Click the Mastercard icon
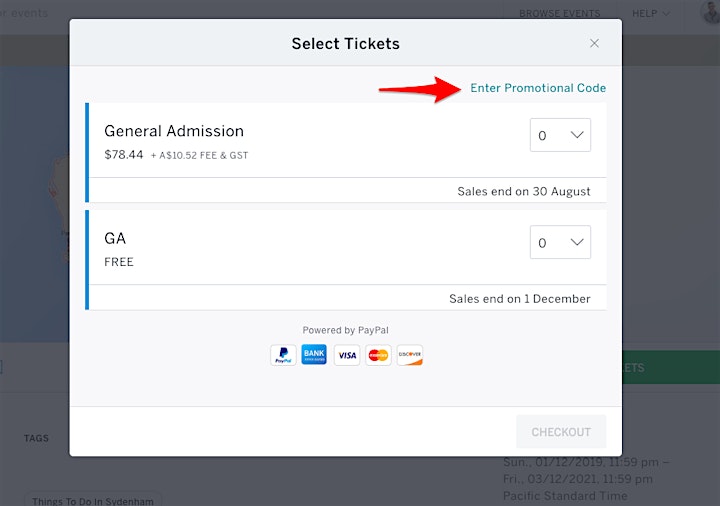The height and width of the screenshot is (506, 720). [x=378, y=355]
